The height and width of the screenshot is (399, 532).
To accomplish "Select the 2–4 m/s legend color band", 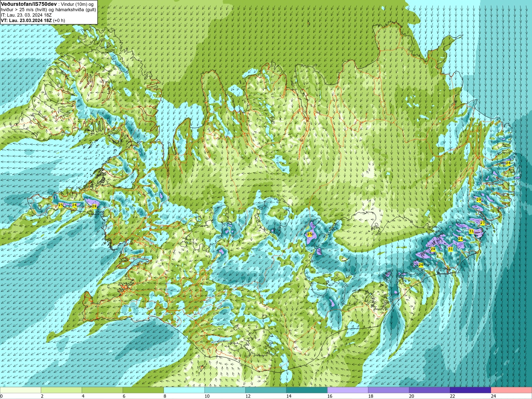I will pos(62,390).
